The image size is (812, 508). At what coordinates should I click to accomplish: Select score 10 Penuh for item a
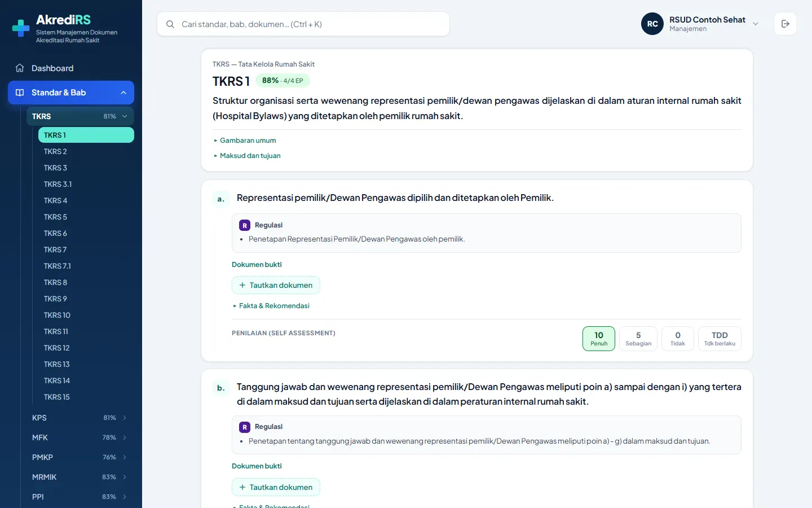tap(599, 339)
